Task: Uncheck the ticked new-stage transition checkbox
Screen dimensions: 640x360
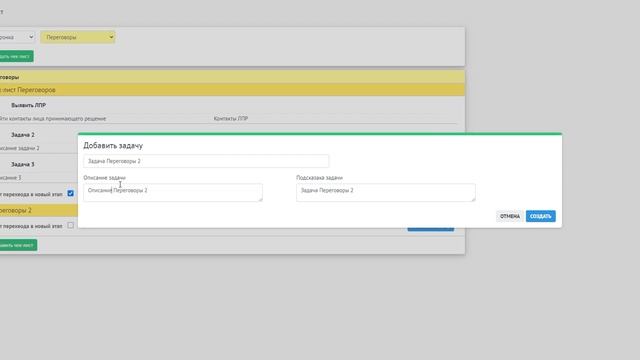Action: 71,193
